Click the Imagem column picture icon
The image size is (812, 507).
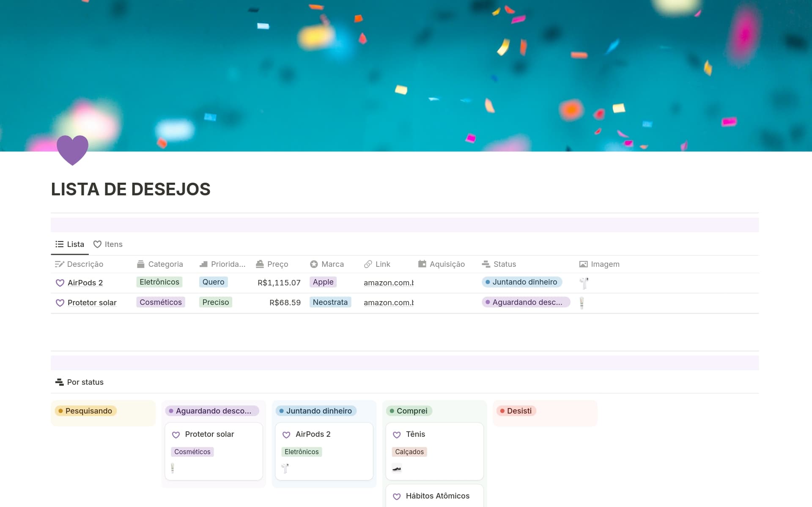tap(583, 264)
